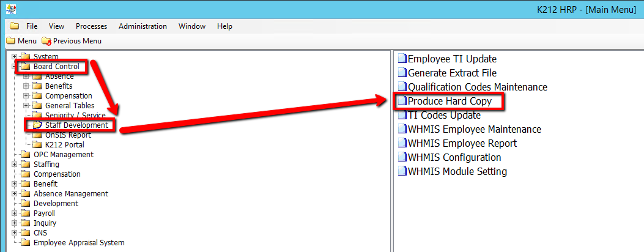Click the WHMIS Employee Report document icon

[402, 144]
